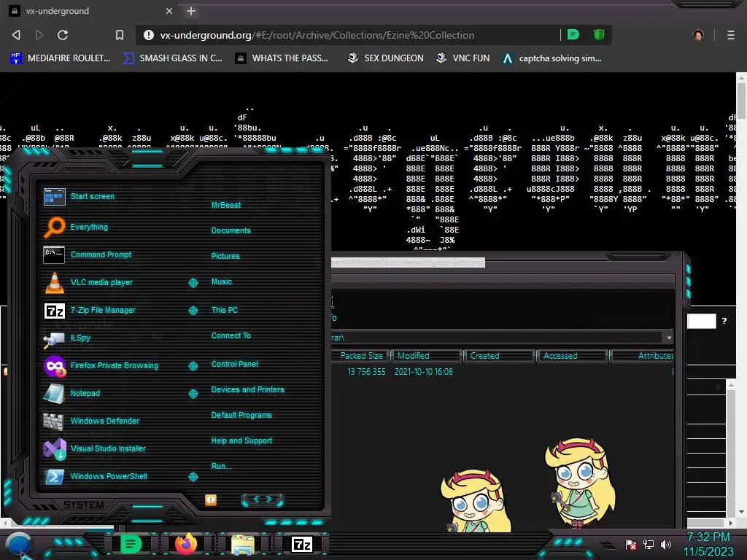
Task: Open MrBeast user folder
Action: 226,205
